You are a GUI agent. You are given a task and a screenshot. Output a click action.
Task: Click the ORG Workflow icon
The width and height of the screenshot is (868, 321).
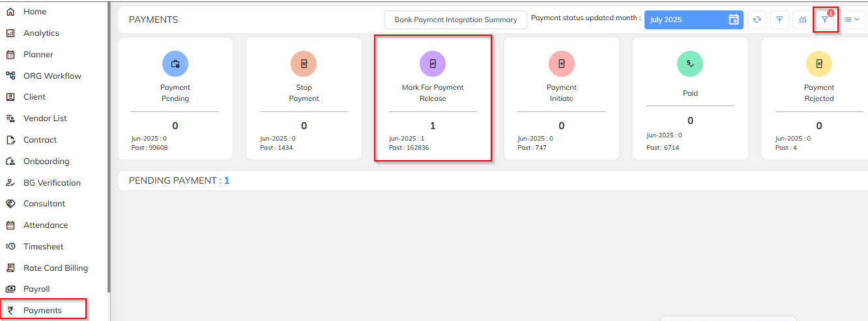point(10,76)
